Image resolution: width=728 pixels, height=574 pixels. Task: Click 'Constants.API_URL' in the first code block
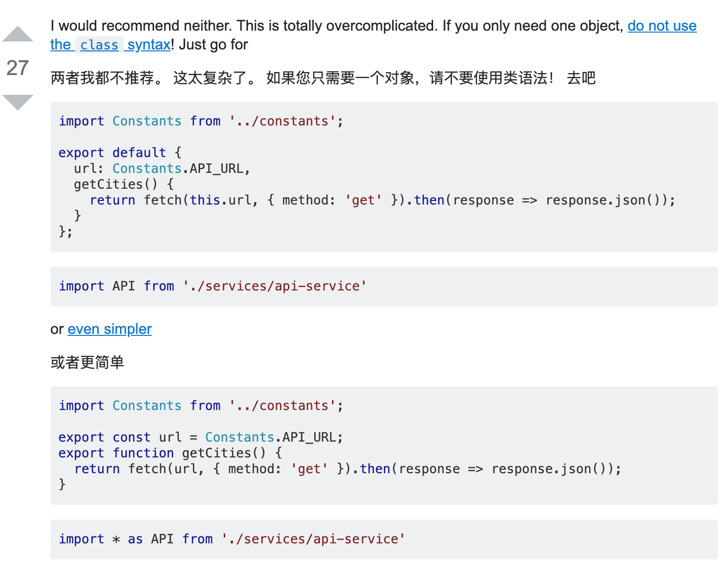[178, 168]
